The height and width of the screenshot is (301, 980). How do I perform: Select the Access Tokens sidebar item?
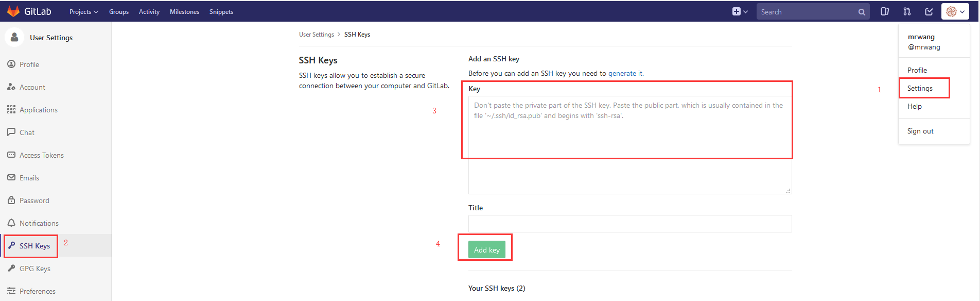(12, 155)
